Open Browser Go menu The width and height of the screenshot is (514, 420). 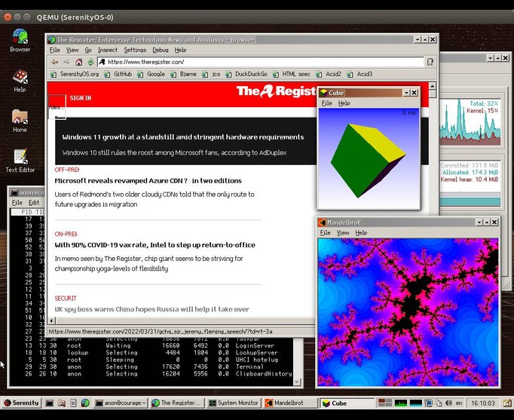click(88, 51)
